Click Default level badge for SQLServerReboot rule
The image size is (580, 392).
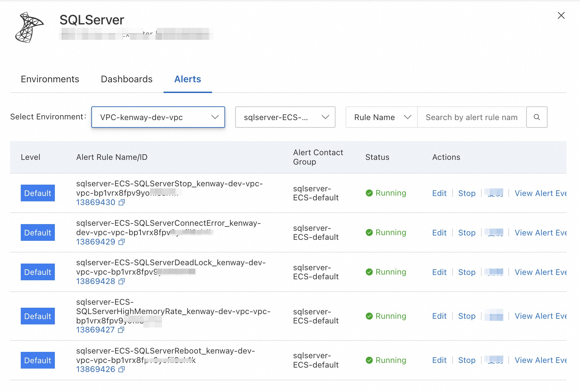[38, 360]
